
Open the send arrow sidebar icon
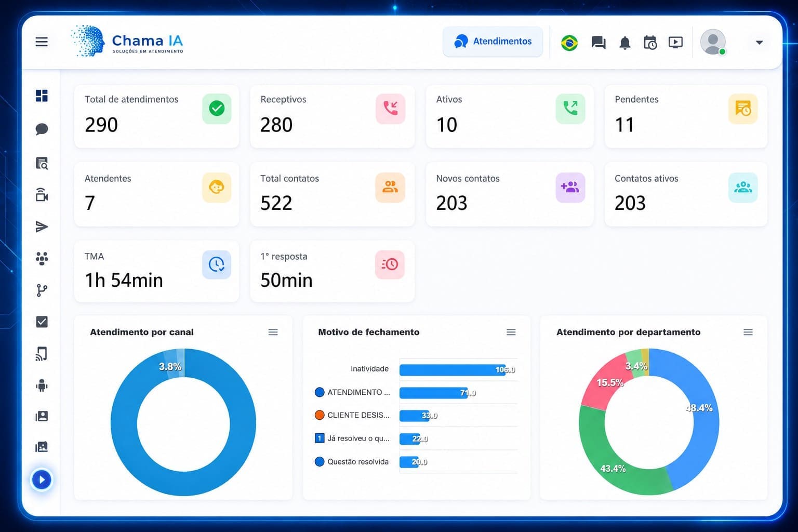click(42, 227)
